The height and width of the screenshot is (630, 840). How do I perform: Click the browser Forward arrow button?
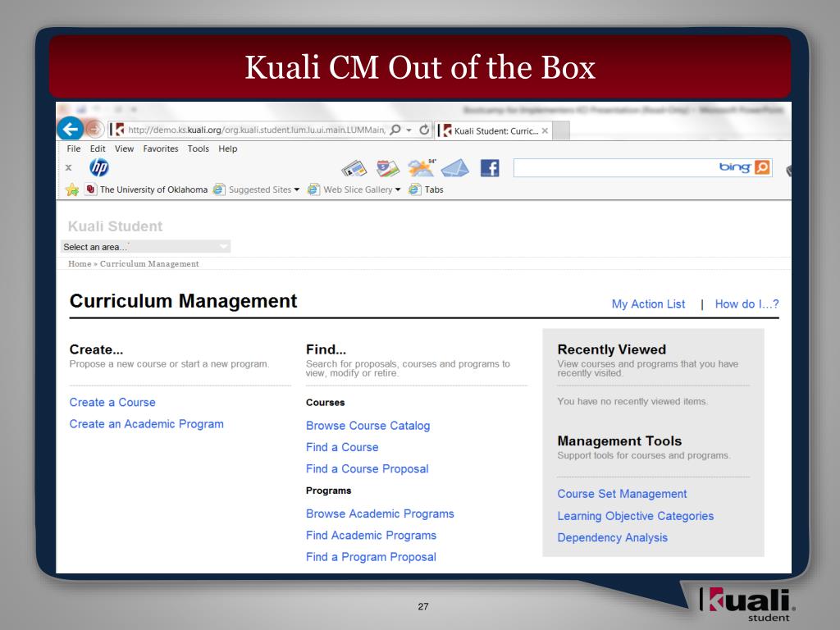coord(95,129)
